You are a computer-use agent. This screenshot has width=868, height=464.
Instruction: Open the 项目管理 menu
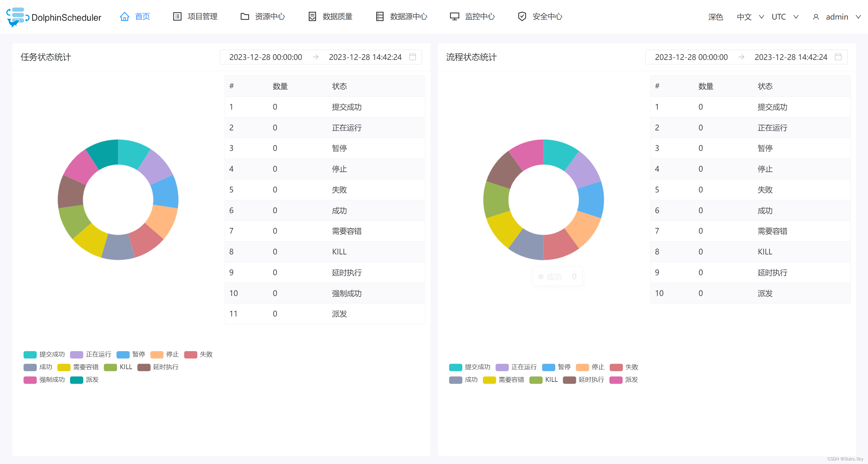click(x=202, y=17)
